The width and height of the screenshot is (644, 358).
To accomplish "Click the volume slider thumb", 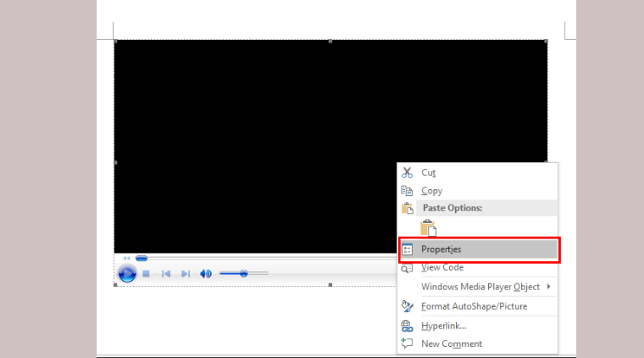I will [x=243, y=273].
